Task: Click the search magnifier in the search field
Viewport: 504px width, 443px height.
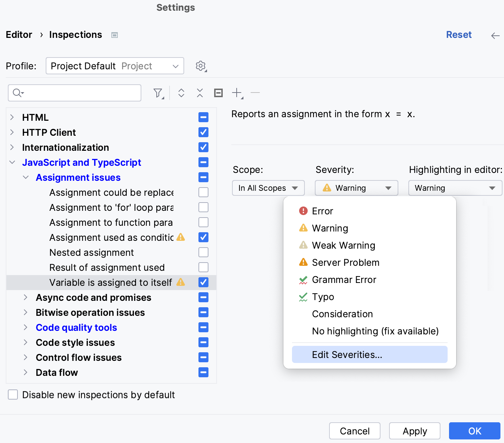Action: coord(17,93)
